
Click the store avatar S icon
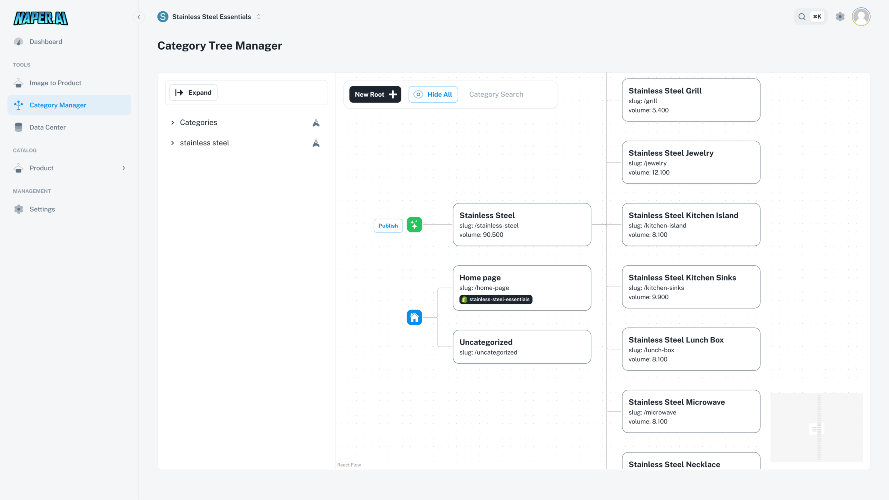click(163, 16)
